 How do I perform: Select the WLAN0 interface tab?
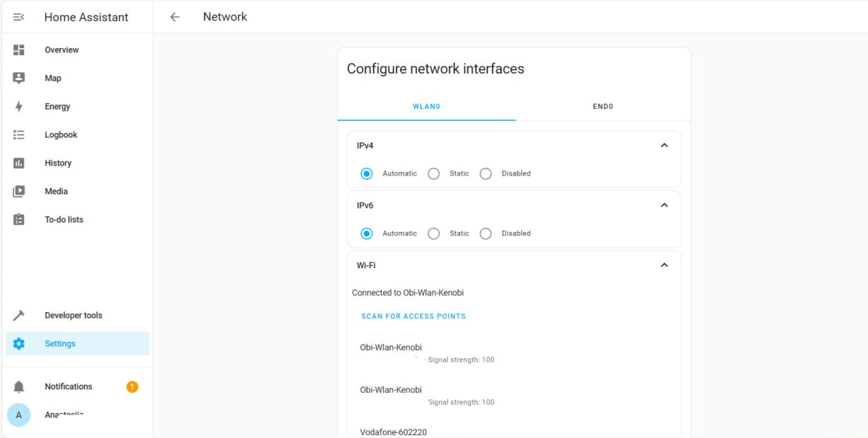426,107
